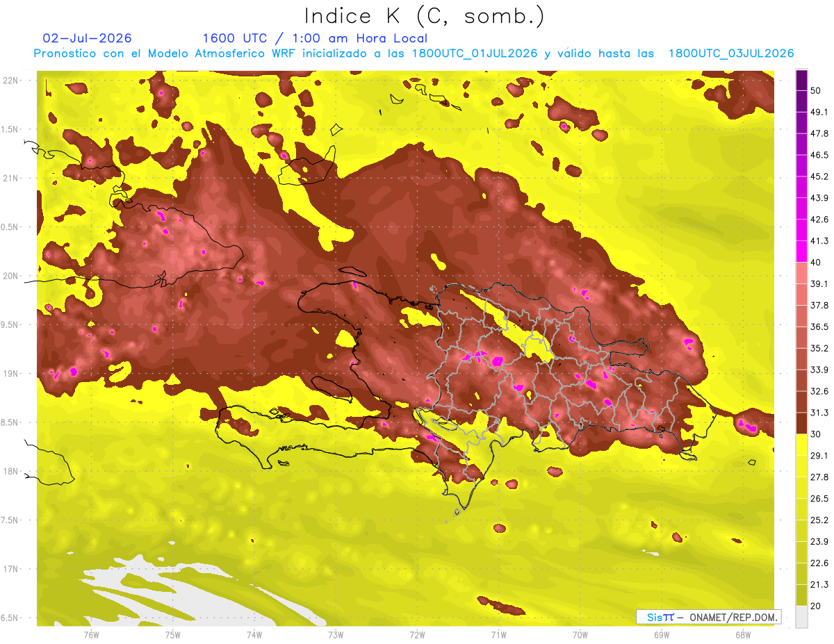Screen dimensions: 834x644
Task: Click the "42.6" color scale value
Action: [819, 220]
